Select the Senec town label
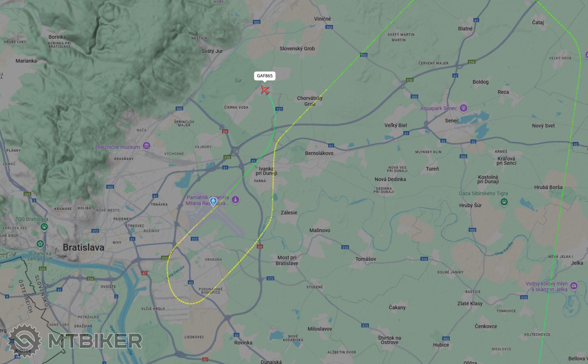Screen dimensions: 588x364 (x=452, y=120)
